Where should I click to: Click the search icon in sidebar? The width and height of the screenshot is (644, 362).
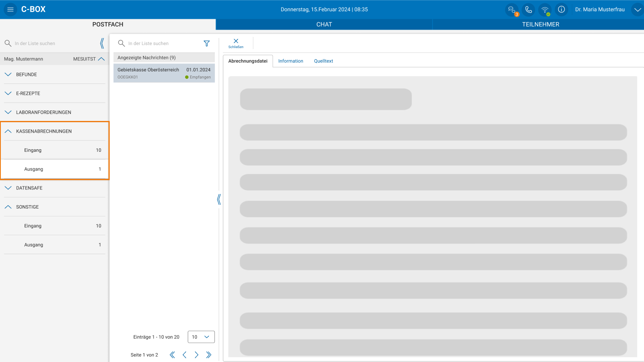pos(8,43)
